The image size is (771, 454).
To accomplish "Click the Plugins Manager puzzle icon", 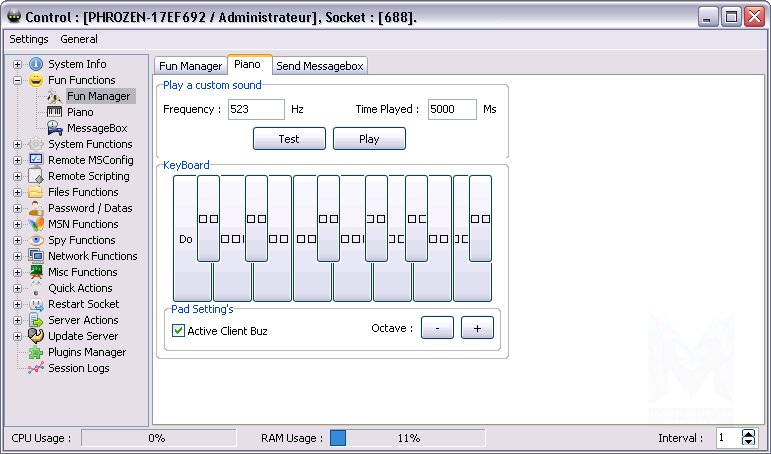I will [36, 352].
